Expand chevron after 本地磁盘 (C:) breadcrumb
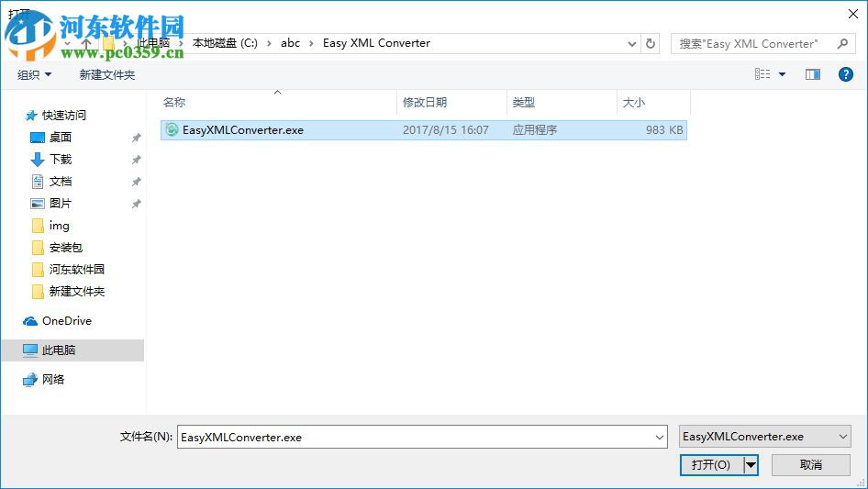The height and width of the screenshot is (489, 868). point(269,43)
